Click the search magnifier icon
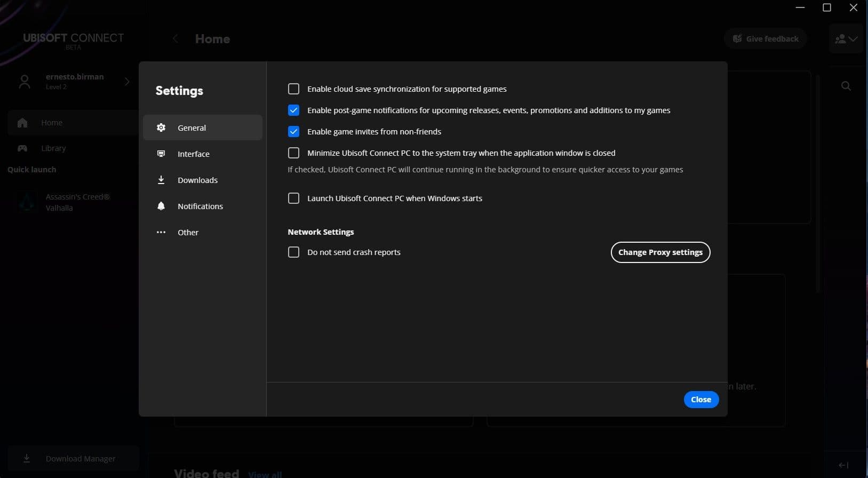The image size is (868, 478). [x=846, y=86]
